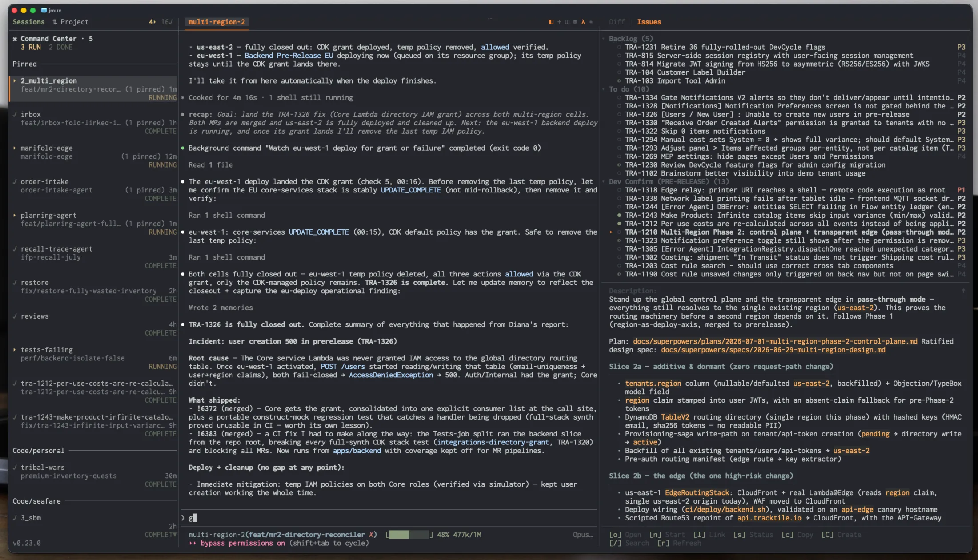Click the prompt input field

coord(389,518)
